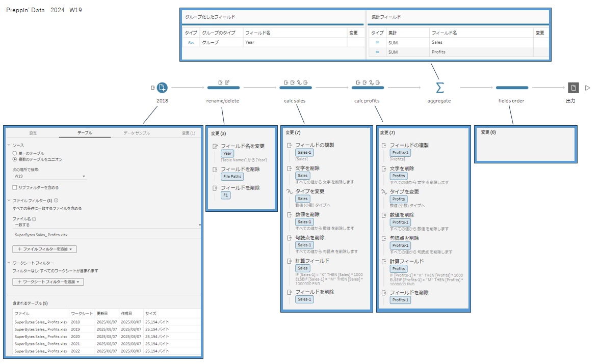The height and width of the screenshot is (364, 600).
Task: Click the Abc type icon beside Year
Action: click(191, 42)
